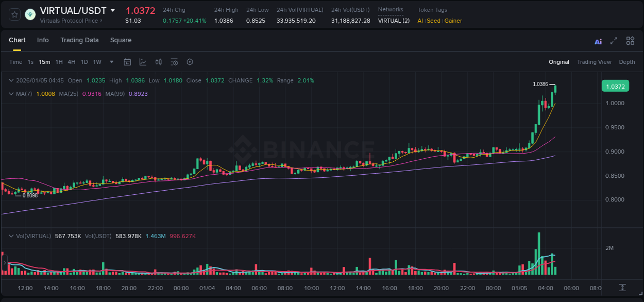Favorite the pair using the star icon
Screen dimensions: 644x302
point(14,14)
